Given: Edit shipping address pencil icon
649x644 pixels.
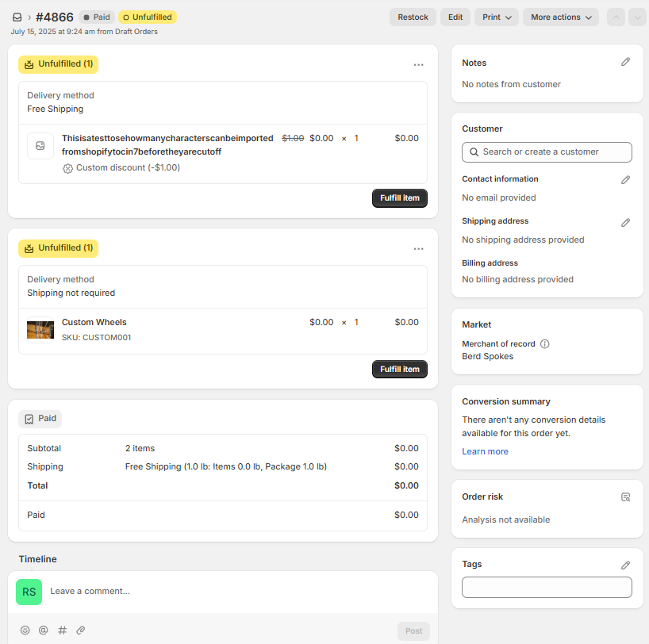Looking at the screenshot, I should tap(625, 223).
